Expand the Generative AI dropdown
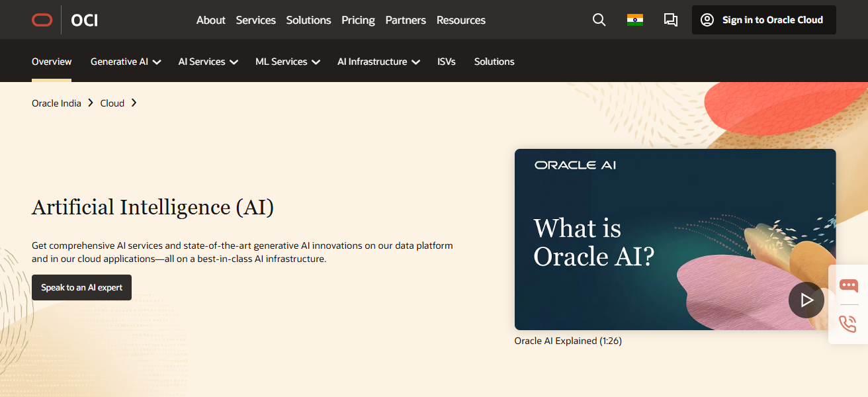Image resolution: width=868 pixels, height=397 pixels. [126, 61]
